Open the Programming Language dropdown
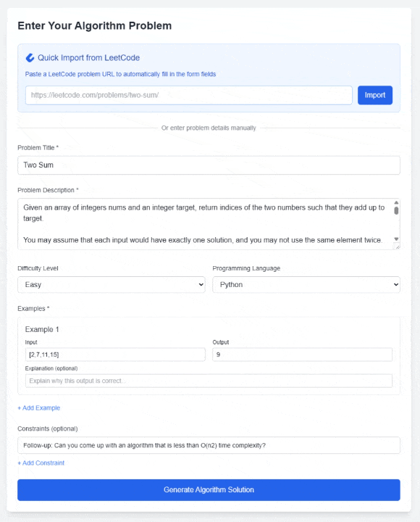 click(x=306, y=285)
